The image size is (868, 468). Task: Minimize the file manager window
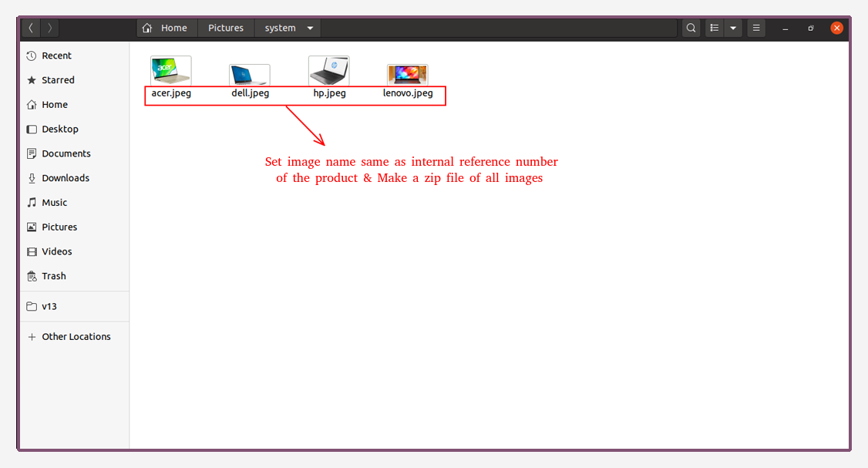point(785,29)
